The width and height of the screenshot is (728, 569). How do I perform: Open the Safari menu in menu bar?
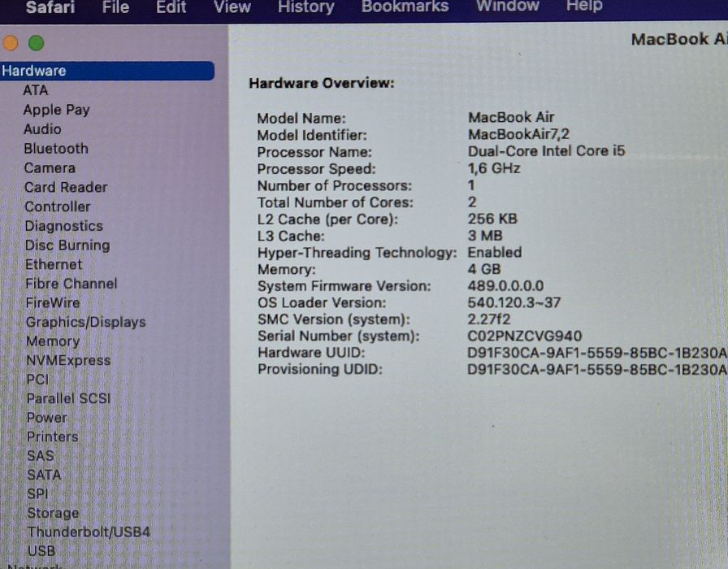(x=50, y=7)
